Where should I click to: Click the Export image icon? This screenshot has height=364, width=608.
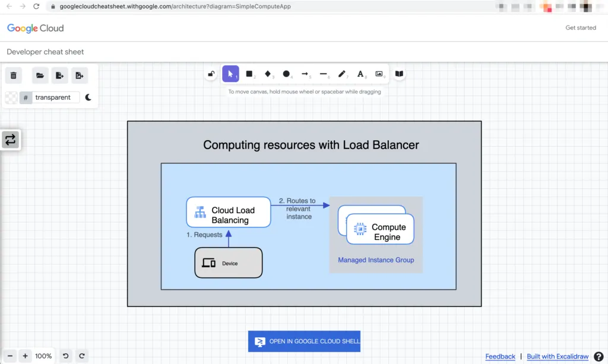[x=79, y=75]
